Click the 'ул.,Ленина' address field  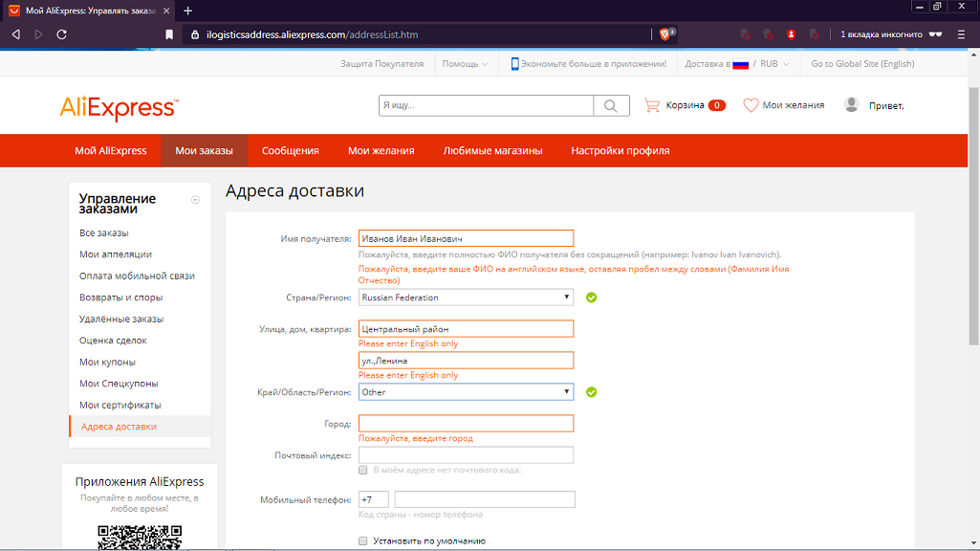point(466,361)
